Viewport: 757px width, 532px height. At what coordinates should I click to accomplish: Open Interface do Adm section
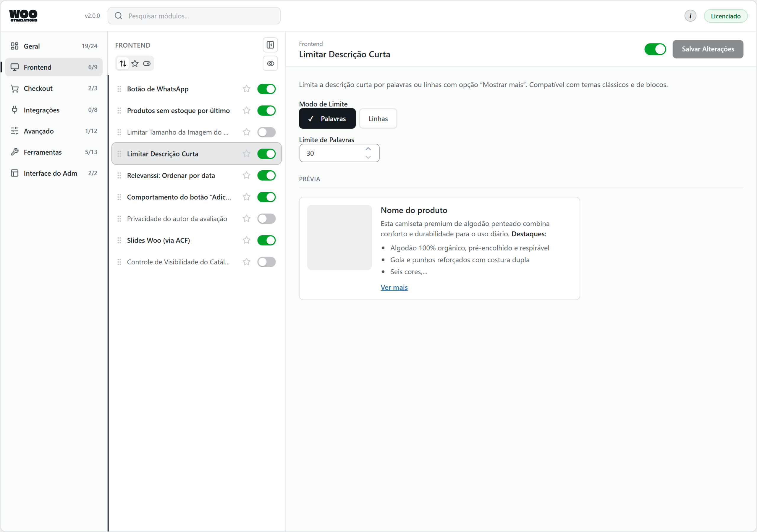tap(54, 173)
